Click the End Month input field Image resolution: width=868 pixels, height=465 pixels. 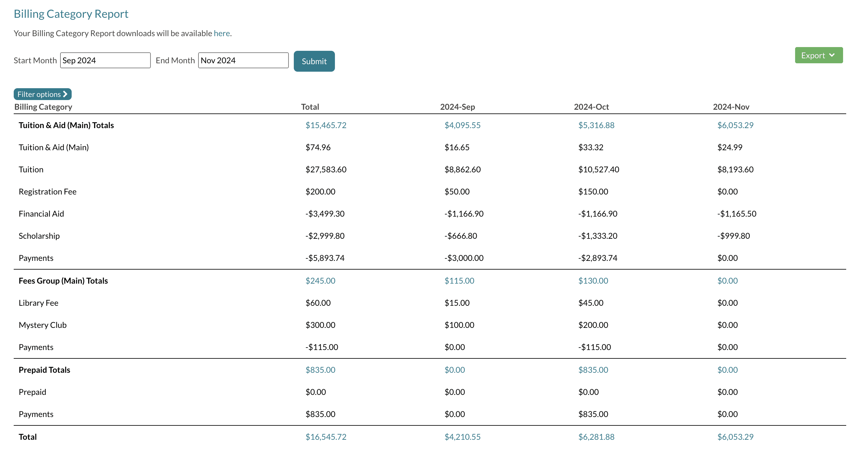(x=243, y=60)
